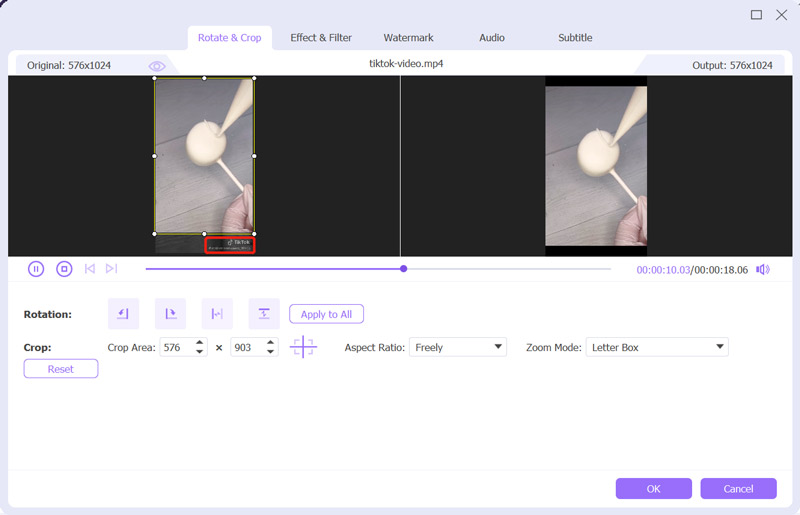The height and width of the screenshot is (515, 800).
Task: Switch to Effect & Filter tab
Action: point(321,38)
